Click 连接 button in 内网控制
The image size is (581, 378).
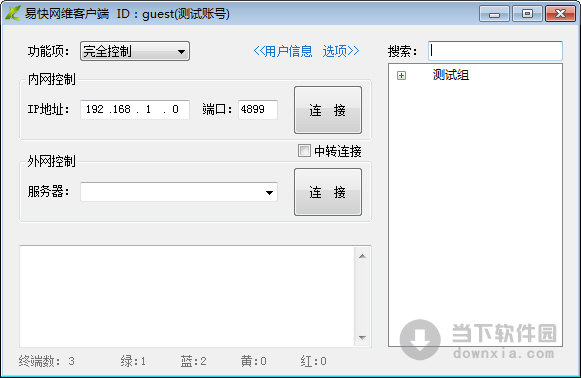(x=328, y=110)
